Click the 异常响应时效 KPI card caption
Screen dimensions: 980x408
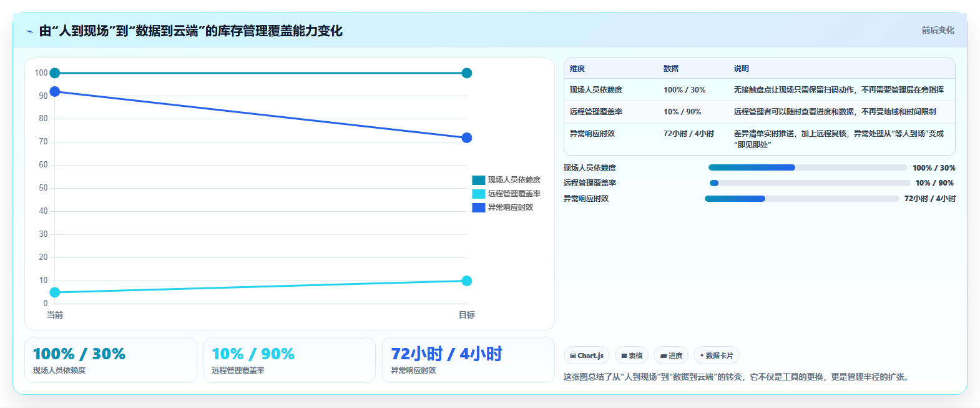(413, 371)
